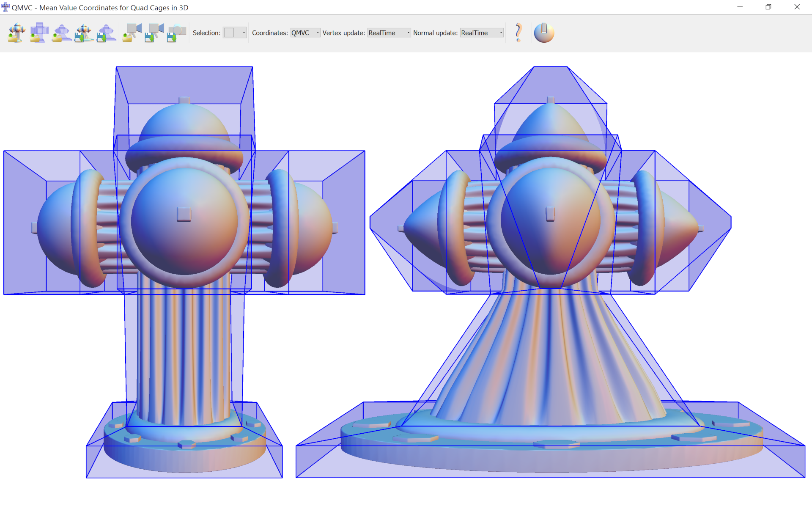Viewport: 812px width, 506px height.
Task: Minimize the QMVC window
Action: tap(740, 7)
